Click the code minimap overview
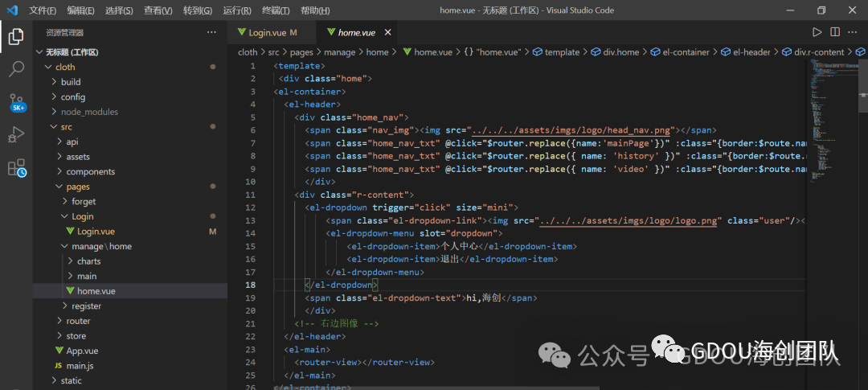Screen dimensions: 868x390 tap(824, 121)
